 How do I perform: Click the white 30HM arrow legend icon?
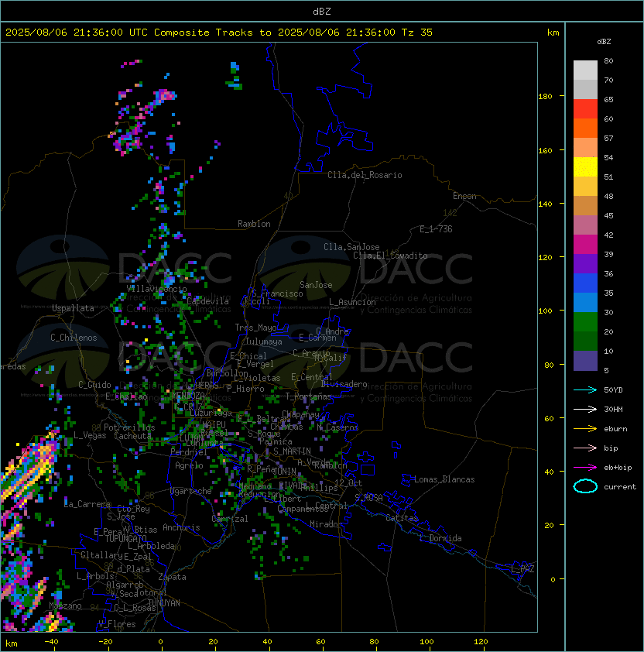click(x=585, y=410)
